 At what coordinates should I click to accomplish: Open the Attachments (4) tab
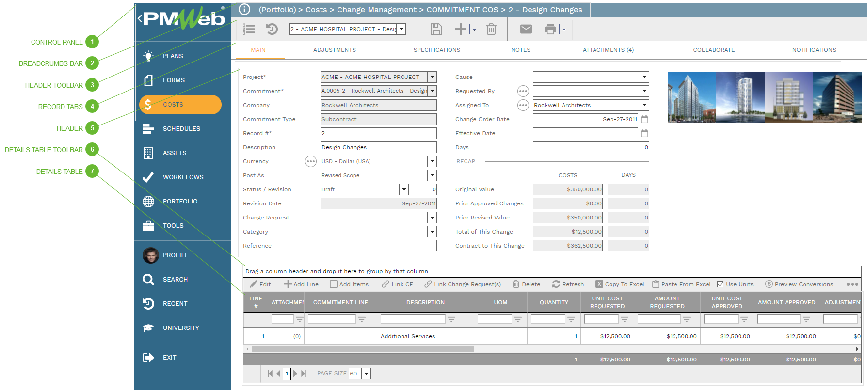point(608,50)
